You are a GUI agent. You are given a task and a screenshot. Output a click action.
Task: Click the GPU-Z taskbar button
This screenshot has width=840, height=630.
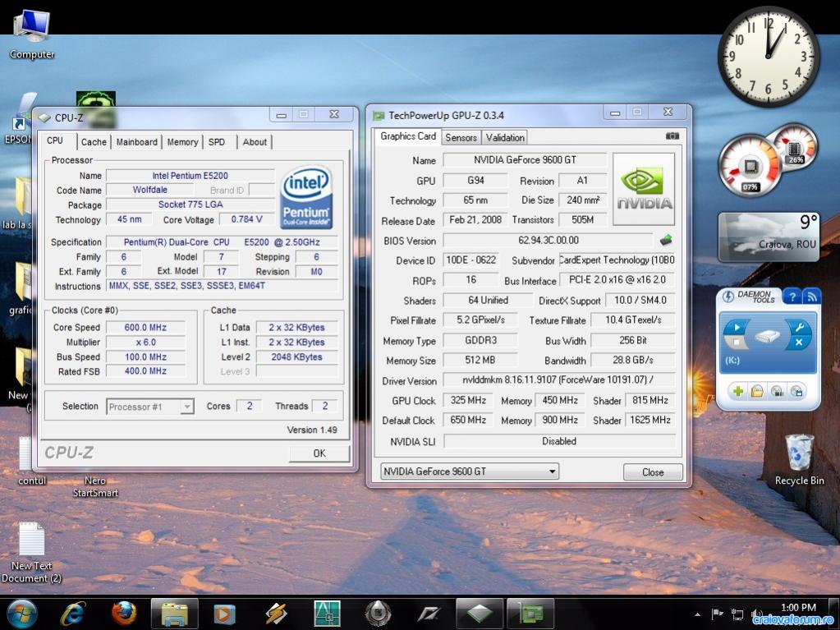tap(530, 614)
